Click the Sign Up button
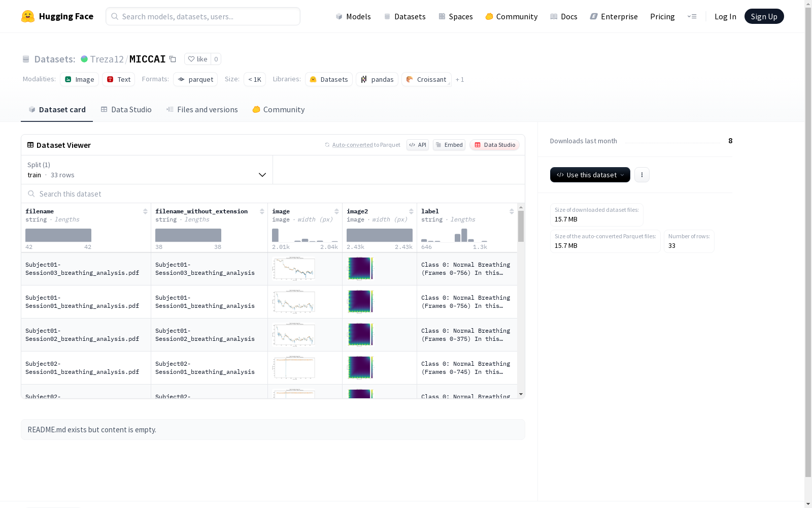Screen dimensions: 812x508 click(764, 16)
